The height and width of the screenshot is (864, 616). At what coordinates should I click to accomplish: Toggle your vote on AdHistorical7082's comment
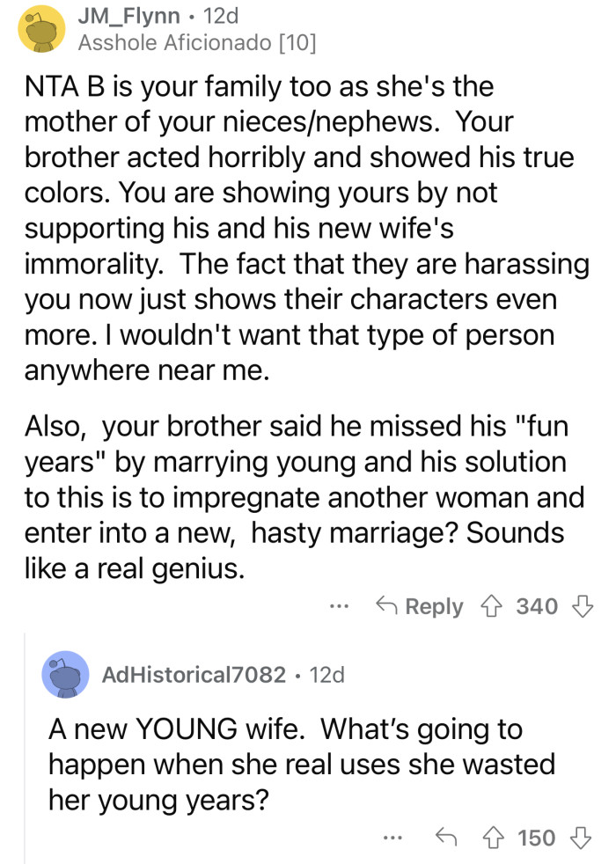(495, 838)
